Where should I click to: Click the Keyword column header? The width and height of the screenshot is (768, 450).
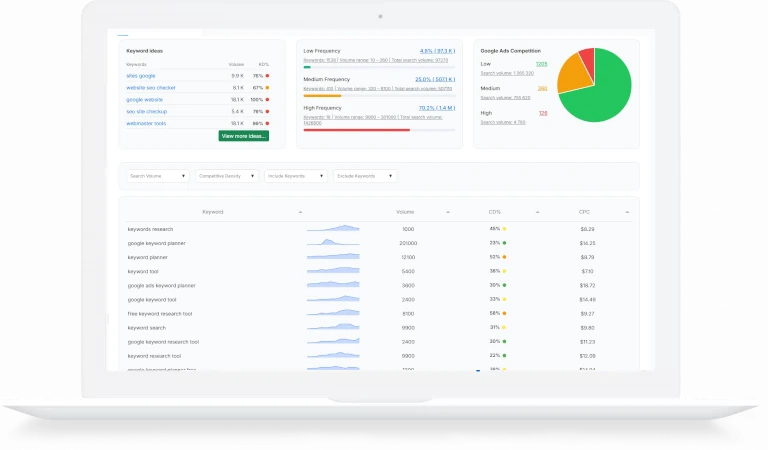pyautogui.click(x=213, y=212)
